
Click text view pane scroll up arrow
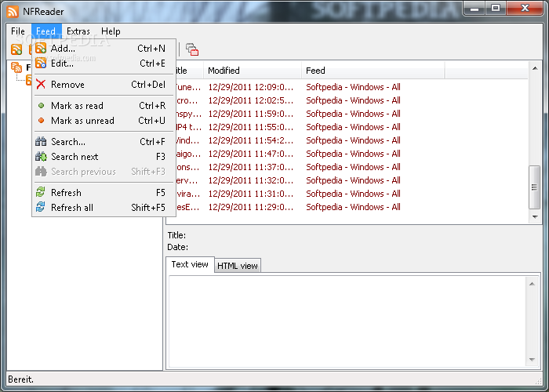(532, 284)
